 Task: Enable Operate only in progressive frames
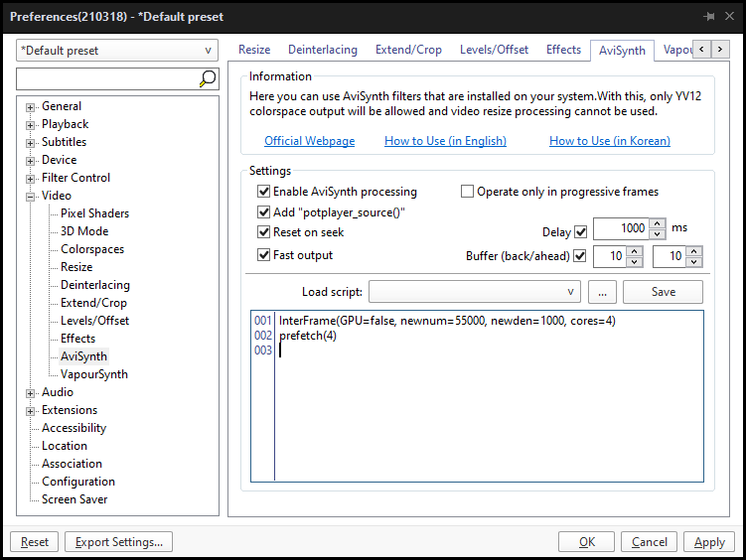click(x=467, y=191)
